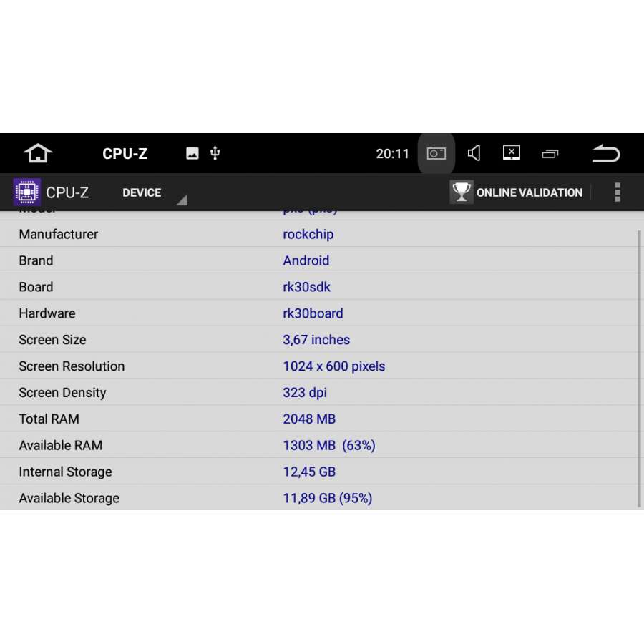Open the picture notification icon
The height and width of the screenshot is (644, 644).
point(192,153)
